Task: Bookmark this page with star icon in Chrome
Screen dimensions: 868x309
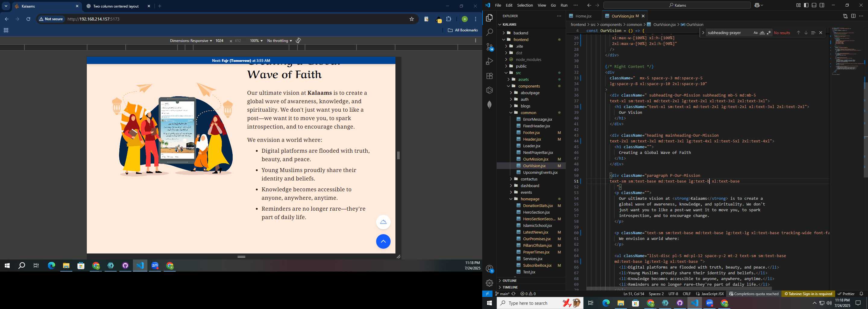Action: tap(411, 19)
